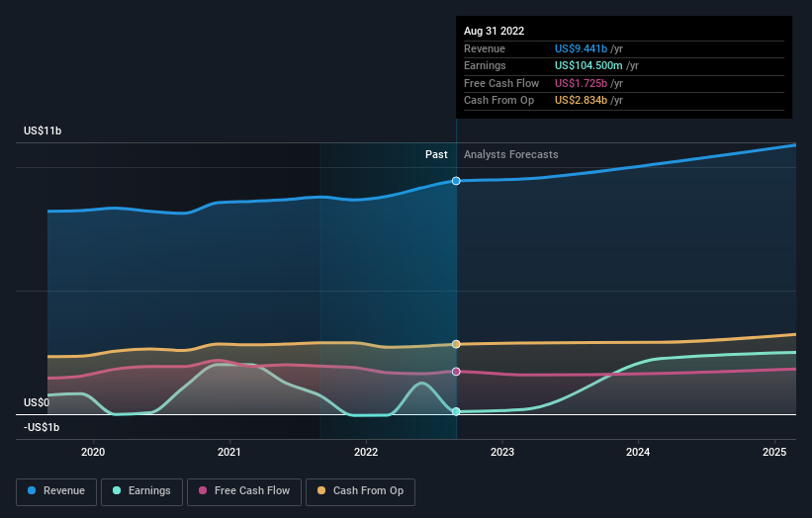Click the yellow Cash From Op data marker
The image size is (812, 518).
pyautogui.click(x=456, y=344)
